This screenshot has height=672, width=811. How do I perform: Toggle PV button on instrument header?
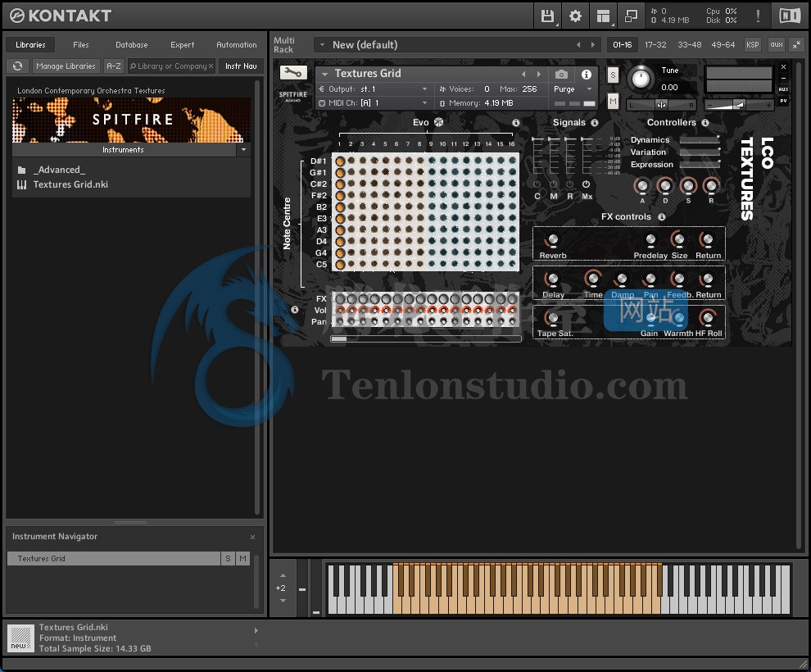click(784, 101)
